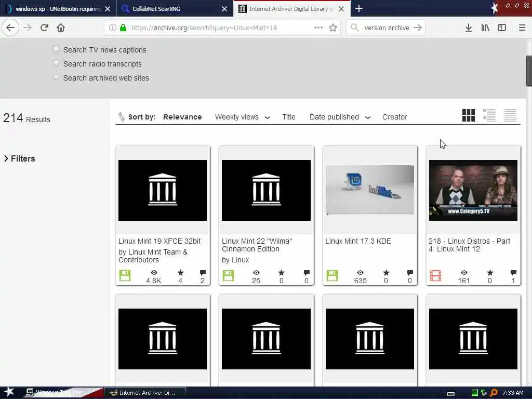Click favorites star on Linux Mint 19 XFCE card
The height and width of the screenshot is (399, 532).
(x=180, y=272)
